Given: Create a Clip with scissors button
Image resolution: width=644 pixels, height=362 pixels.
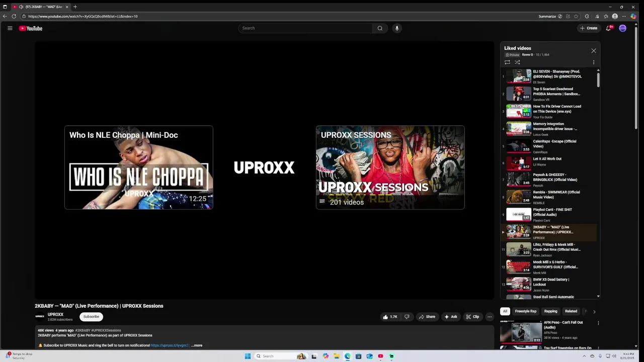Looking at the screenshot, I should coord(472,317).
